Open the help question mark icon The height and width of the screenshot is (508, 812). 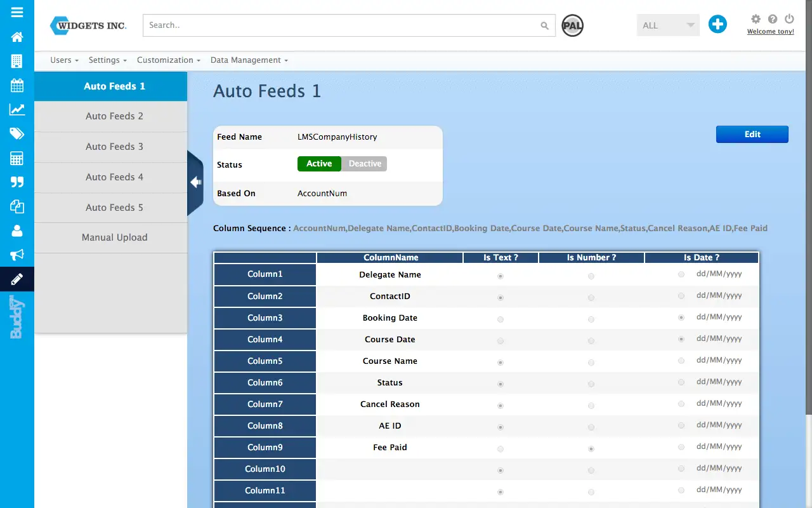tap(773, 19)
